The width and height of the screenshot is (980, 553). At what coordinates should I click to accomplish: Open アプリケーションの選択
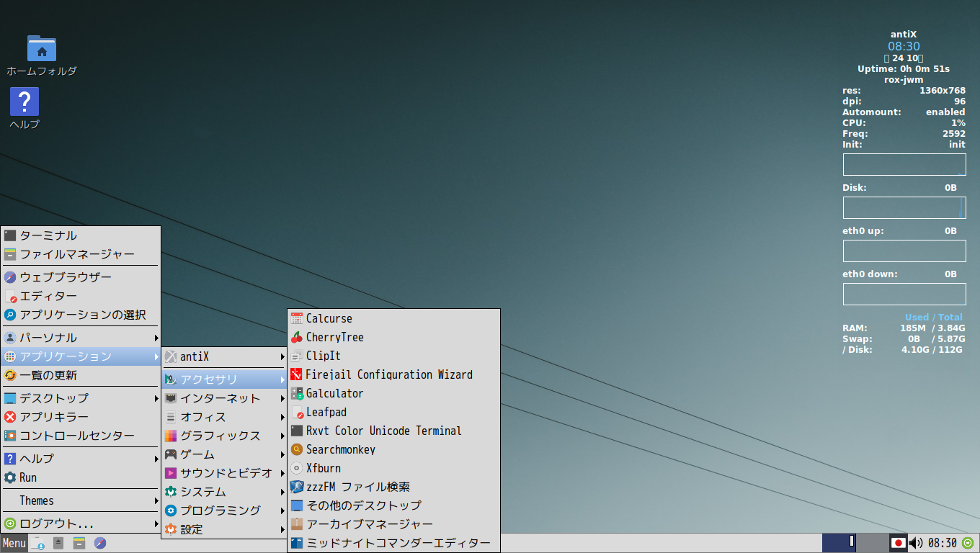(81, 315)
